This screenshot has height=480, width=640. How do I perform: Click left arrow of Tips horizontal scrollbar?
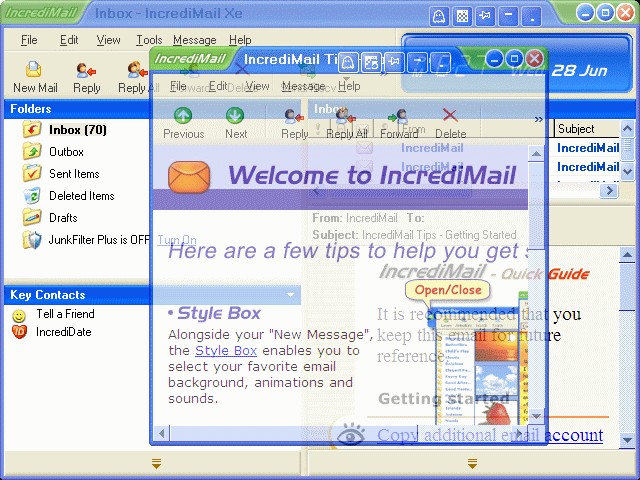162,433
